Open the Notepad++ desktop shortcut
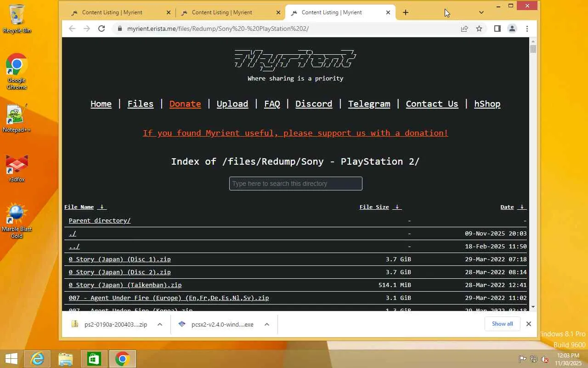The image size is (588, 368). click(17, 119)
